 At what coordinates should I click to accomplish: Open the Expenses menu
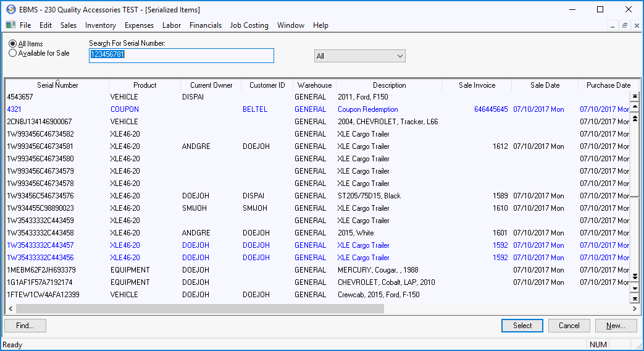point(139,25)
